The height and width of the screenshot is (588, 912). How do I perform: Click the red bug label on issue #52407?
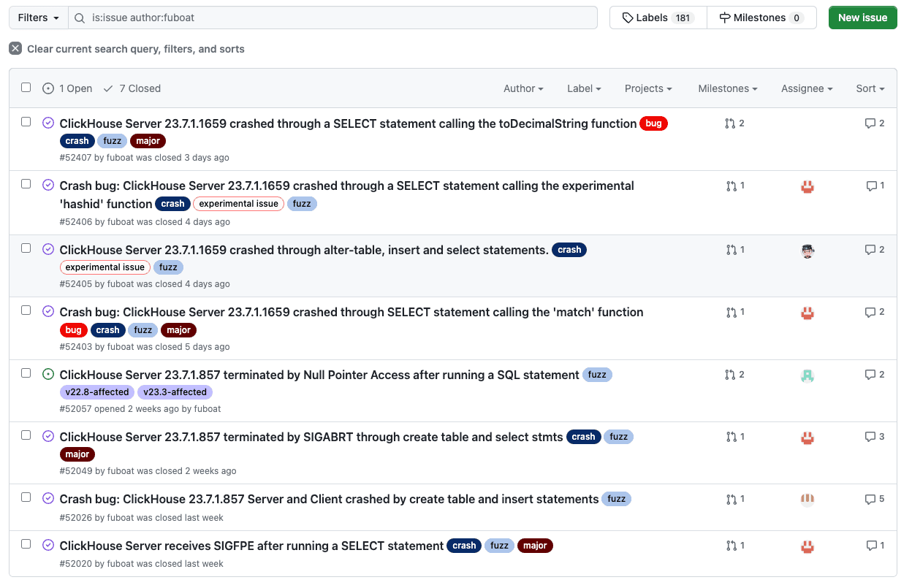[x=653, y=123]
